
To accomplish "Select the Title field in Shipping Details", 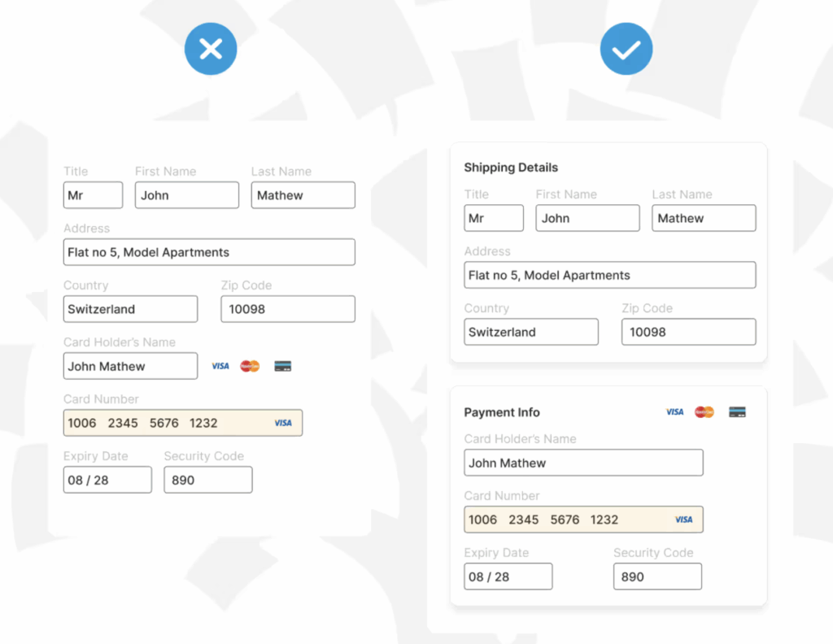I will click(x=494, y=218).
